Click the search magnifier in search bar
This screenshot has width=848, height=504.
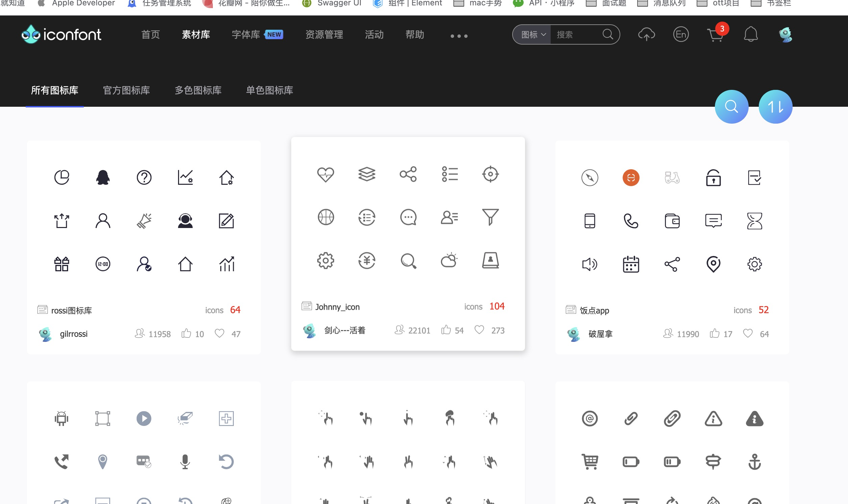(608, 34)
